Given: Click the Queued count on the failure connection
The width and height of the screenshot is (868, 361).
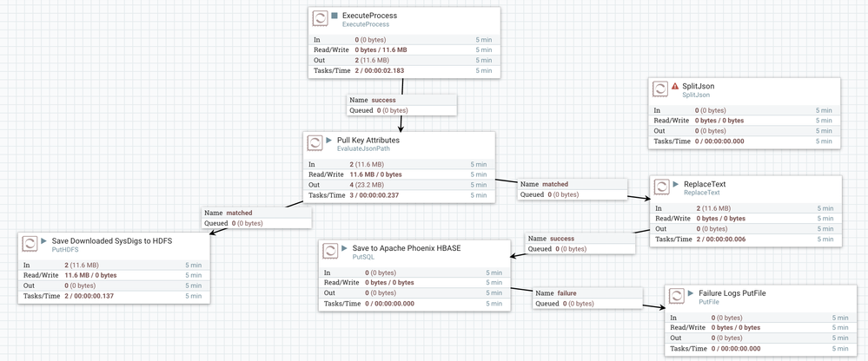Looking at the screenshot, I should 578,304.
